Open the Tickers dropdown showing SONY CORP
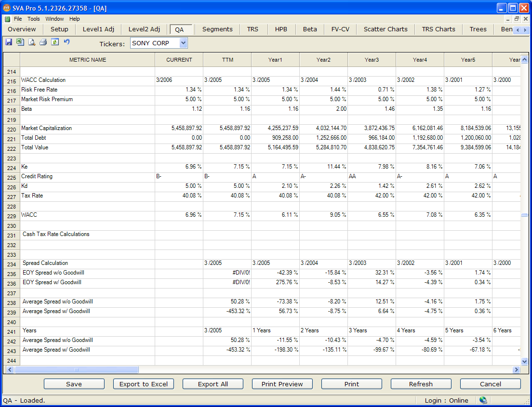The height and width of the screenshot is (407, 532). pyautogui.click(x=183, y=43)
